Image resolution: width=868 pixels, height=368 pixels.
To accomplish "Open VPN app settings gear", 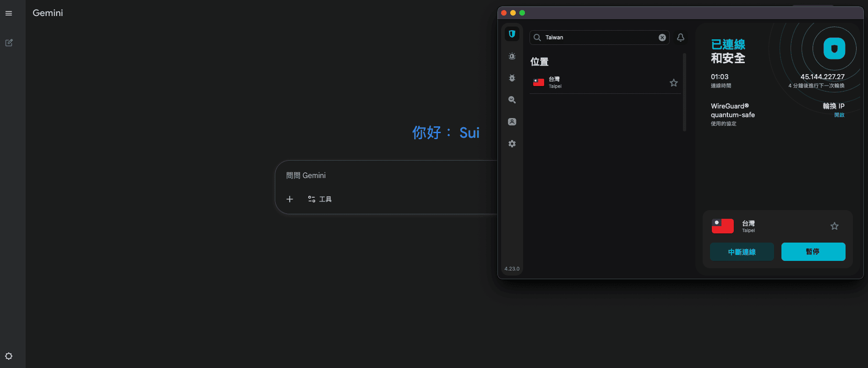I will (x=512, y=144).
